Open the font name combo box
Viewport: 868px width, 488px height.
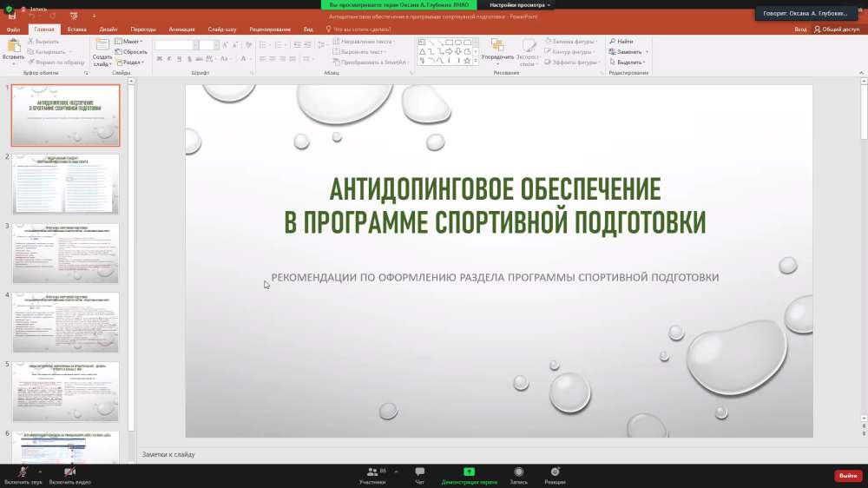[176, 45]
